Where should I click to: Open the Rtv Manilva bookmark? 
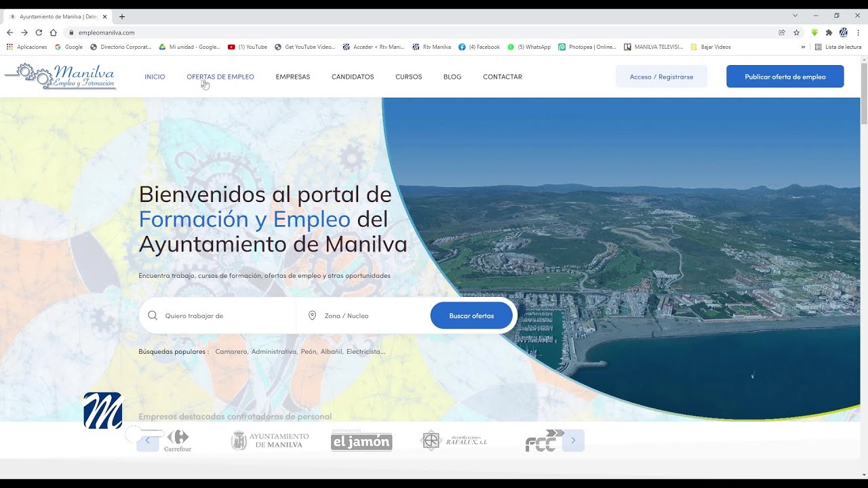(431, 47)
